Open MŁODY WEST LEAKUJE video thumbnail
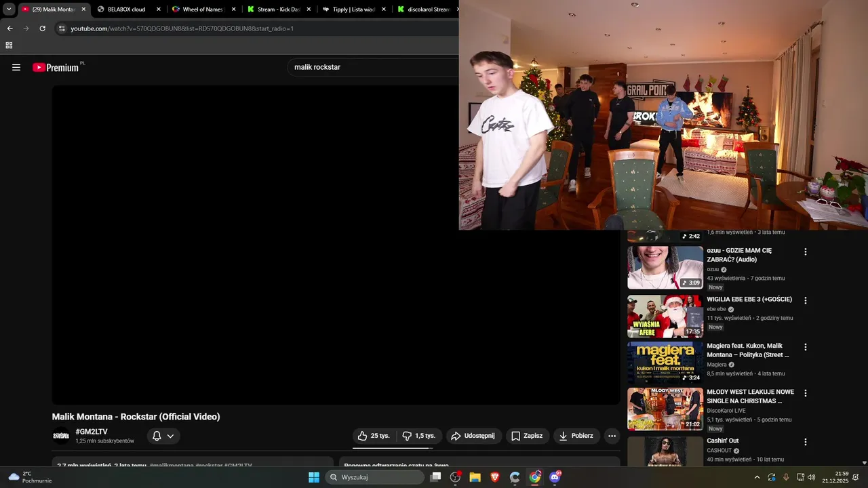This screenshot has height=488, width=868. [x=665, y=409]
